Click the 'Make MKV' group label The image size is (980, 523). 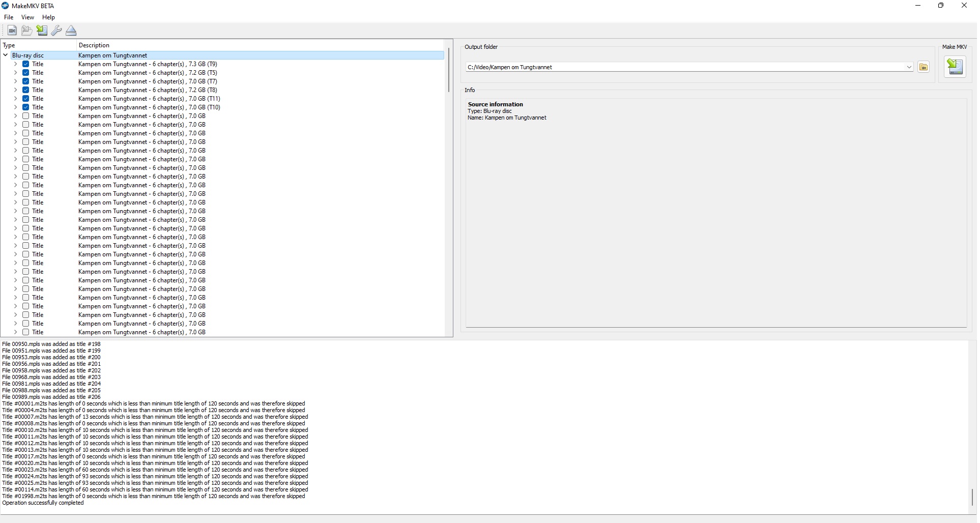tap(955, 47)
